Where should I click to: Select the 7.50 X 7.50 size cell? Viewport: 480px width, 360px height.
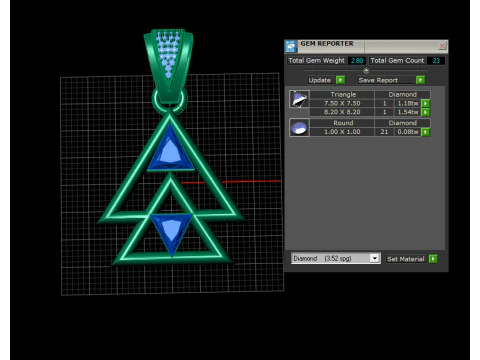(342, 103)
